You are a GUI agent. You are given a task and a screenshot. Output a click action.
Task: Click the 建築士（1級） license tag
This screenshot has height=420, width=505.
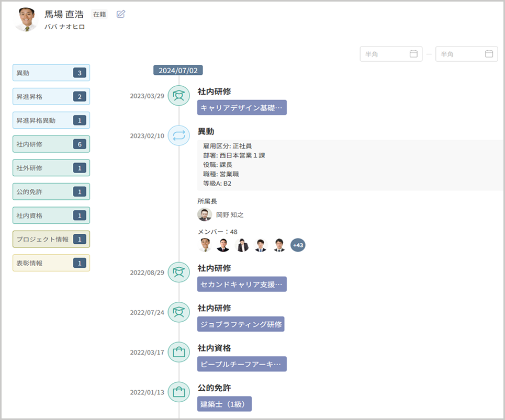coord(225,404)
